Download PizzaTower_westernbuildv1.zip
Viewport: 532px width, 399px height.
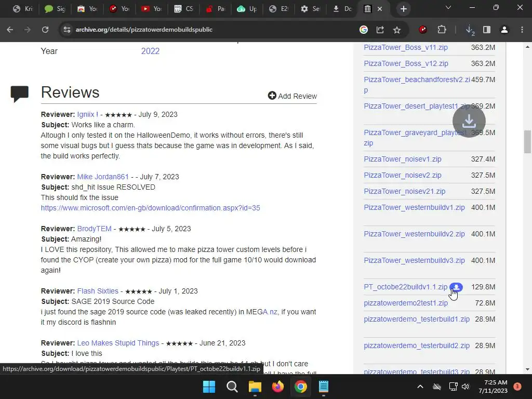414,208
